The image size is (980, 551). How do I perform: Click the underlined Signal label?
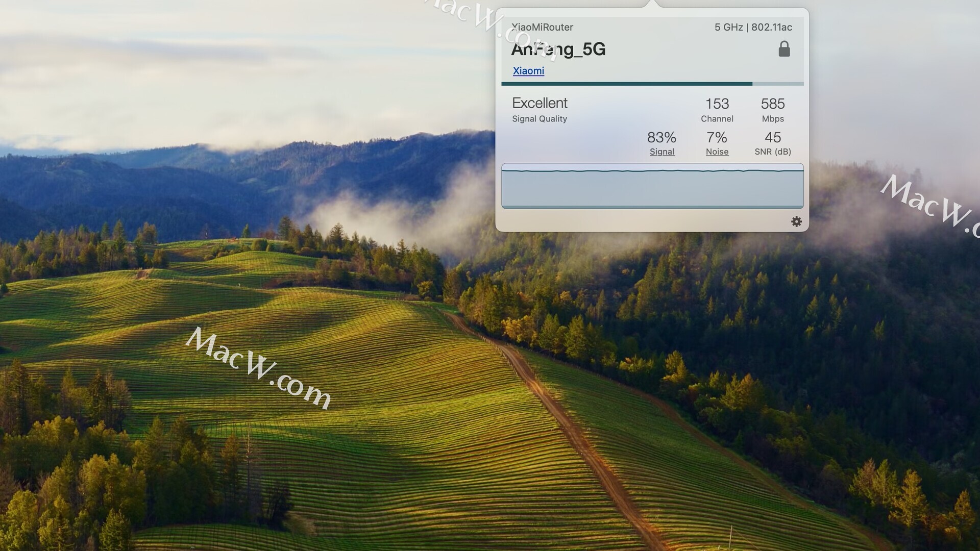click(661, 152)
